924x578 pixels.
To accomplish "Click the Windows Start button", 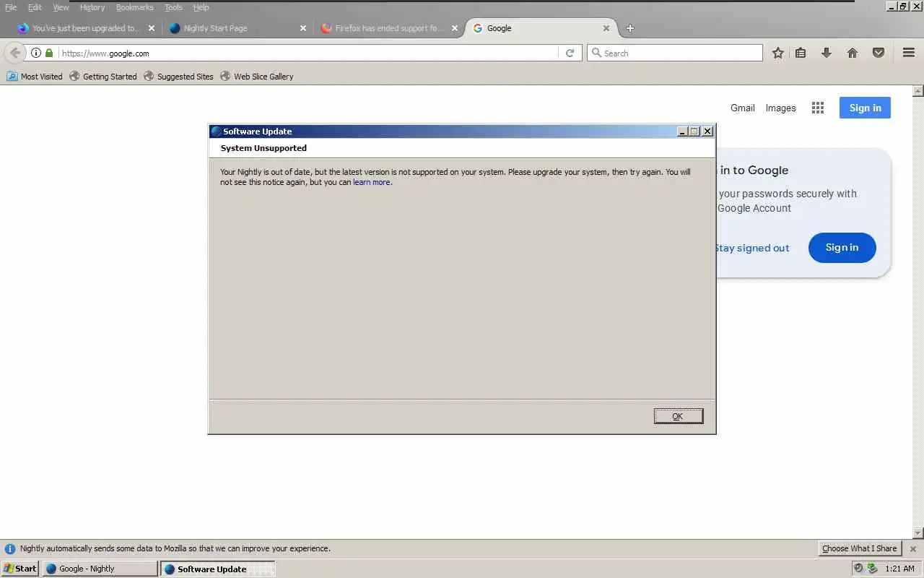I will (x=20, y=569).
